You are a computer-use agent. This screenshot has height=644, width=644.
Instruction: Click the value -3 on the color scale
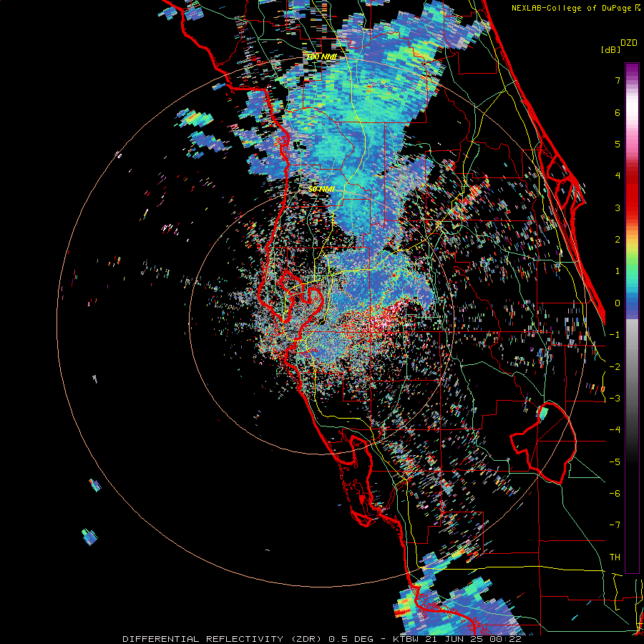[x=615, y=399]
